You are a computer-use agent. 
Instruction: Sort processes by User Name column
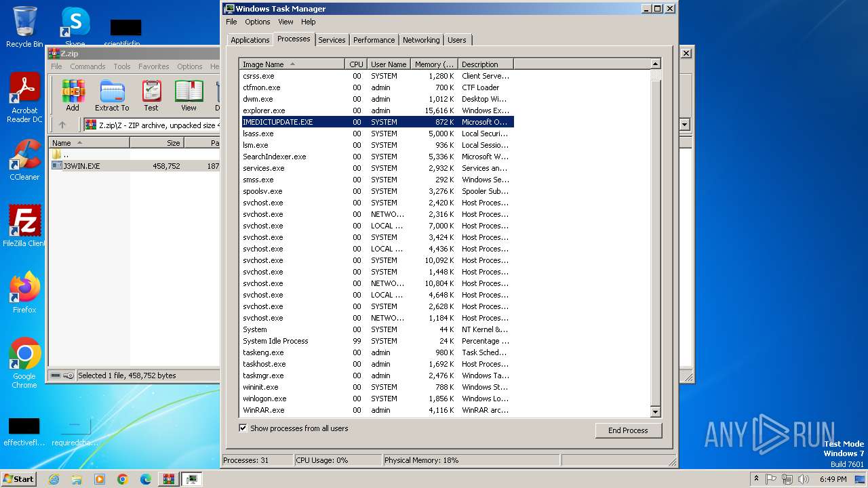(x=389, y=64)
